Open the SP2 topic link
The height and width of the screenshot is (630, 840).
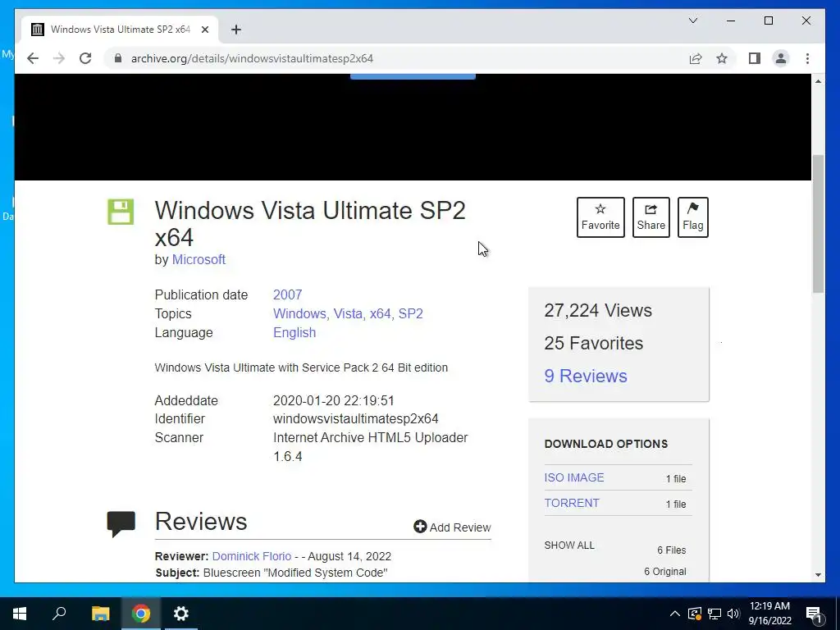[411, 313]
